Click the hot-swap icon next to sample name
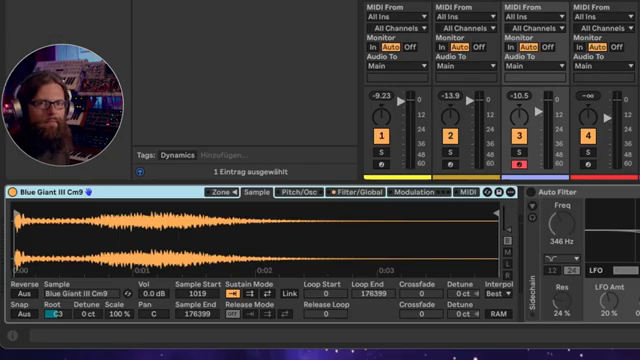Image resolution: width=640 pixels, height=360 pixels. 128,293
